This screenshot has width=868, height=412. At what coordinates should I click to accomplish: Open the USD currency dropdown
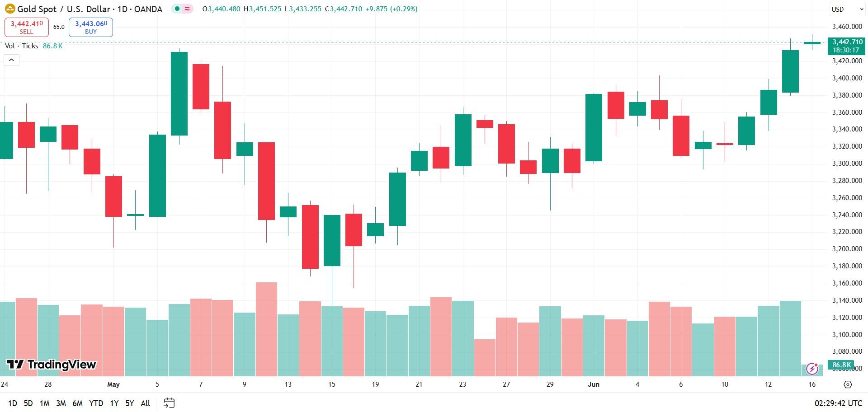tap(846, 9)
